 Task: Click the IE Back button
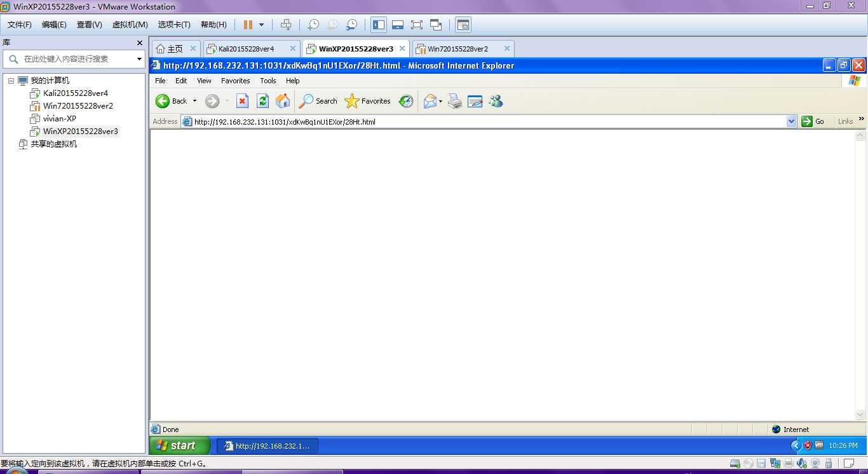(x=172, y=101)
